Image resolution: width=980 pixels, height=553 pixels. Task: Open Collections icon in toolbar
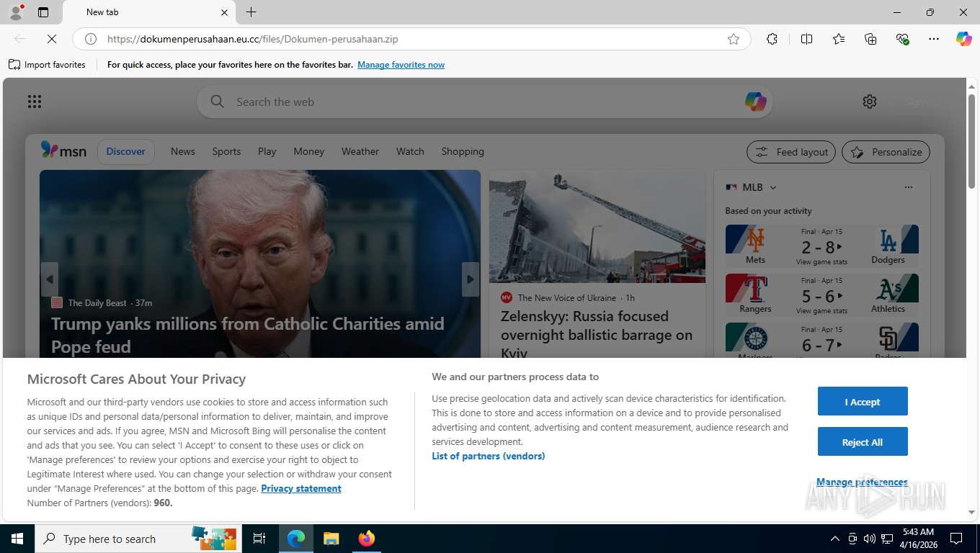[870, 39]
